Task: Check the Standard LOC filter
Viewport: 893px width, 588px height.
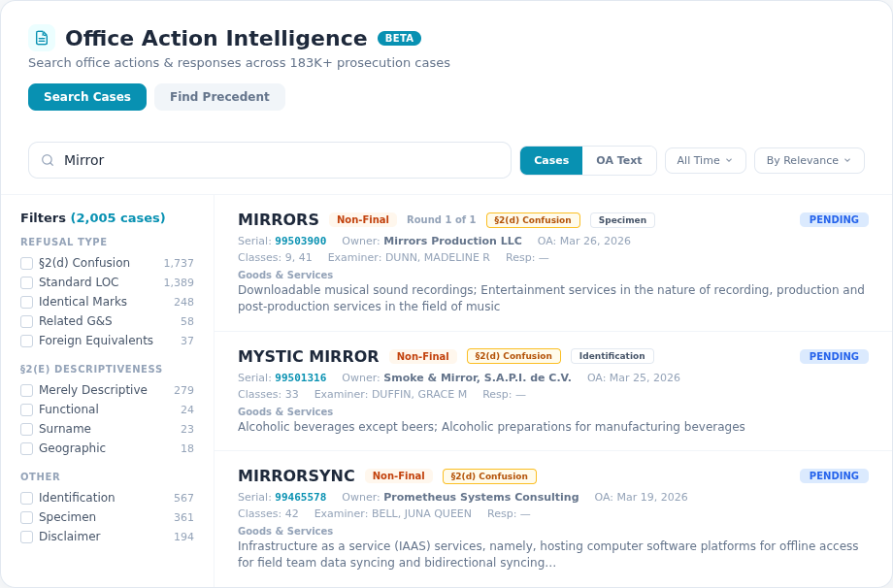Action: click(x=26, y=281)
